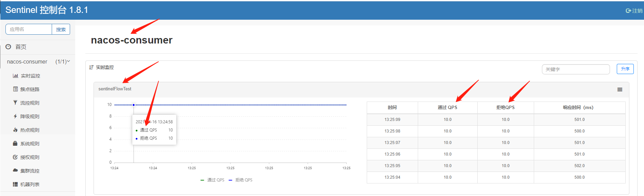This screenshot has width=644, height=196.
Task: Click the 13:25:08 time cell
Action: (392, 131)
